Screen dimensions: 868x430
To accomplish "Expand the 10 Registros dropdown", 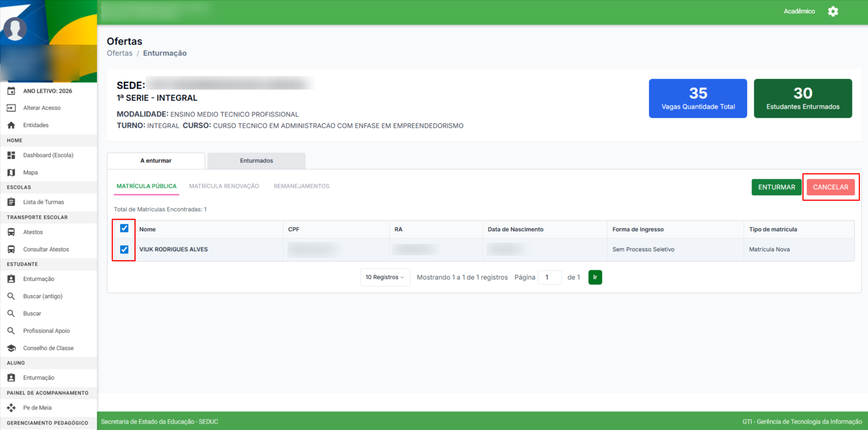I will pyautogui.click(x=385, y=277).
